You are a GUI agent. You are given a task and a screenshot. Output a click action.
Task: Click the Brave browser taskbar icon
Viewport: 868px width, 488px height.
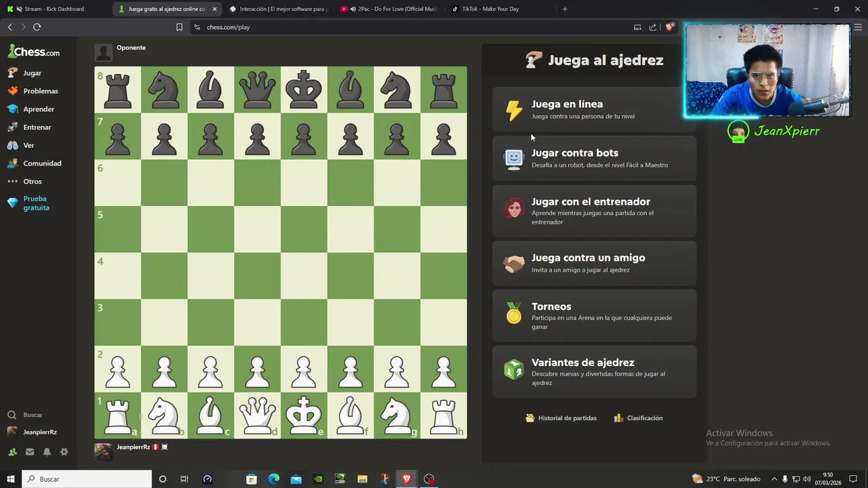pyautogui.click(x=407, y=479)
